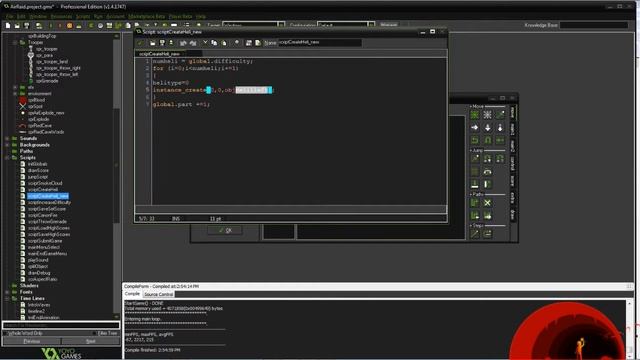Copy selected code in script editor

tap(214, 43)
